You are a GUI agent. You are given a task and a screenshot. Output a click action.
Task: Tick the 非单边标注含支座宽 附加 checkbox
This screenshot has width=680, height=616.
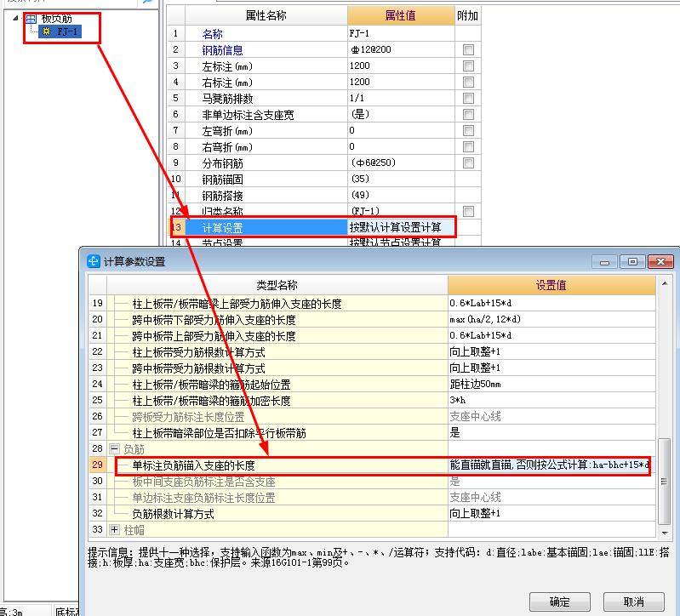click(468, 115)
